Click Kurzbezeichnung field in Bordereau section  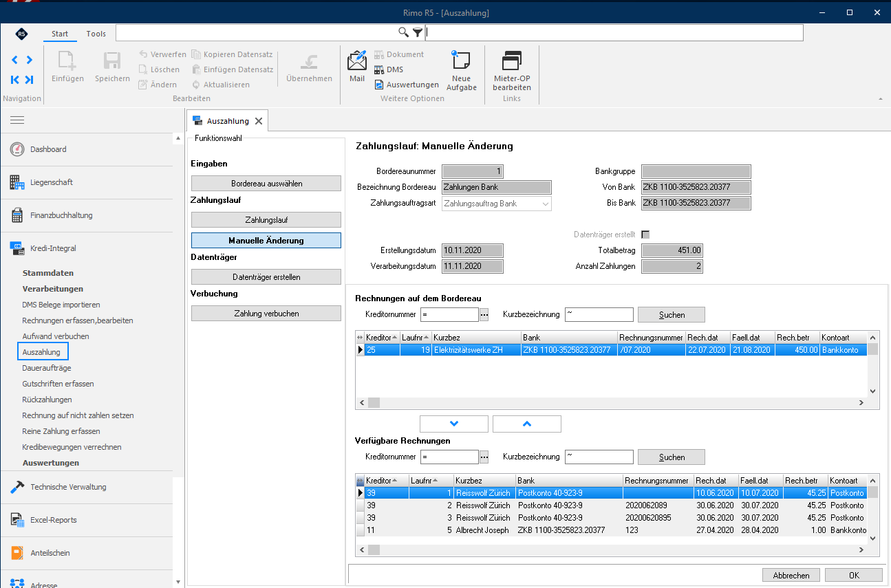point(599,314)
